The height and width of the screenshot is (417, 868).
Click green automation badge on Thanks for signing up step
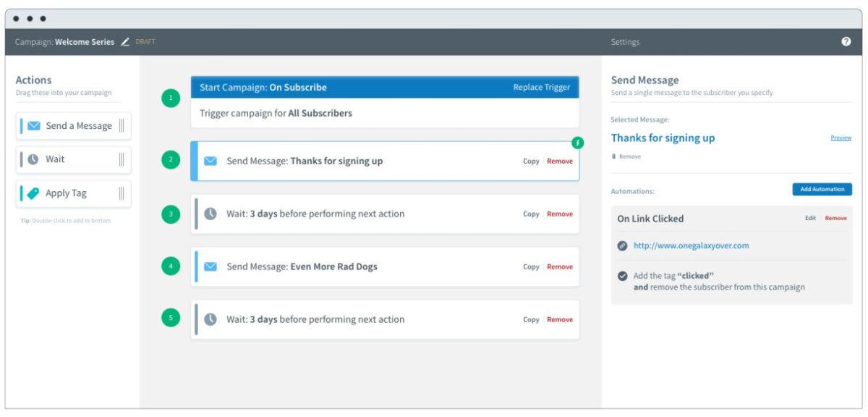[577, 142]
